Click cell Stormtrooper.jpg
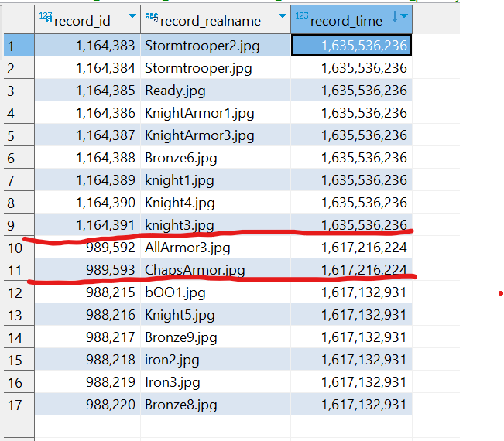 215,68
